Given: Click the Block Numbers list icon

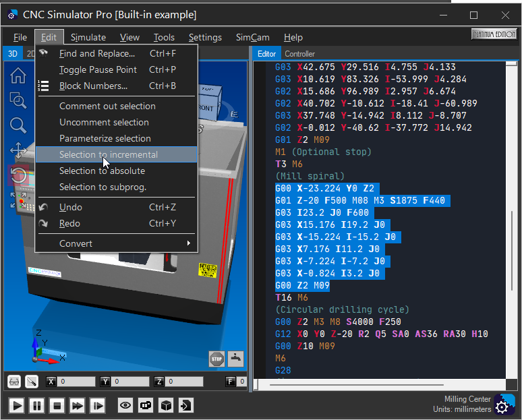Looking at the screenshot, I should coord(43,86).
